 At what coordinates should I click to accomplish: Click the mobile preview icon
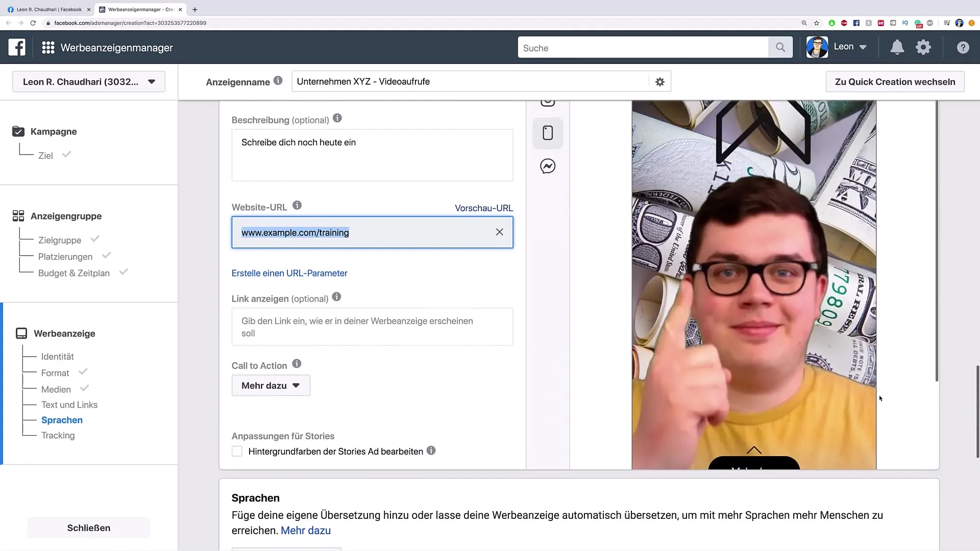pyautogui.click(x=547, y=133)
